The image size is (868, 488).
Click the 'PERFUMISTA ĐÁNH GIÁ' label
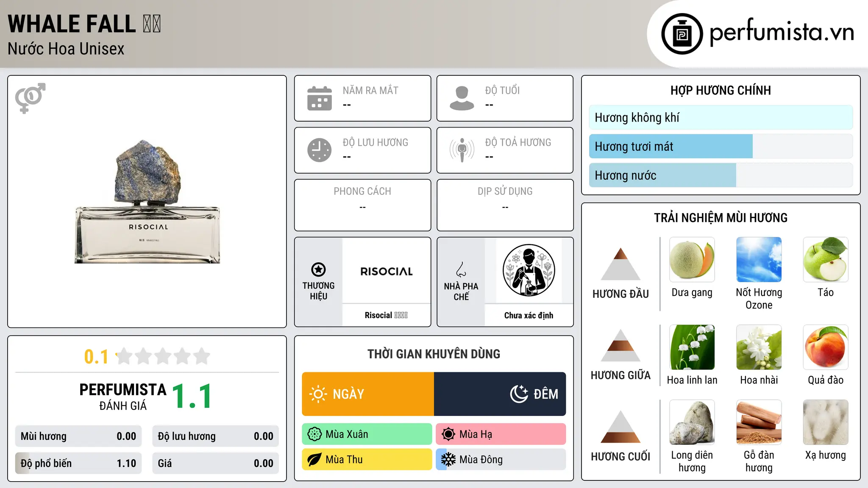(x=123, y=396)
